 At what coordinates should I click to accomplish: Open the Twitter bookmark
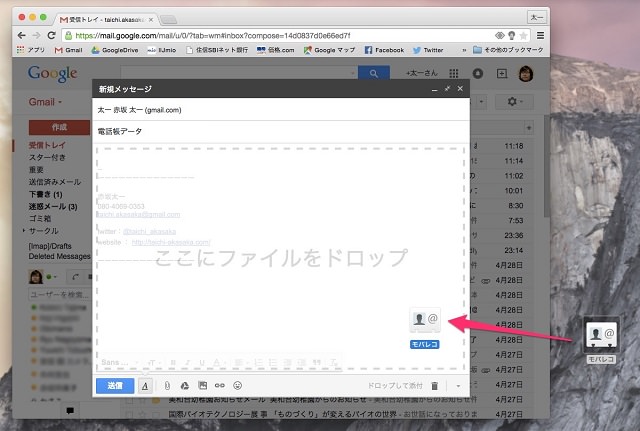(x=428, y=50)
